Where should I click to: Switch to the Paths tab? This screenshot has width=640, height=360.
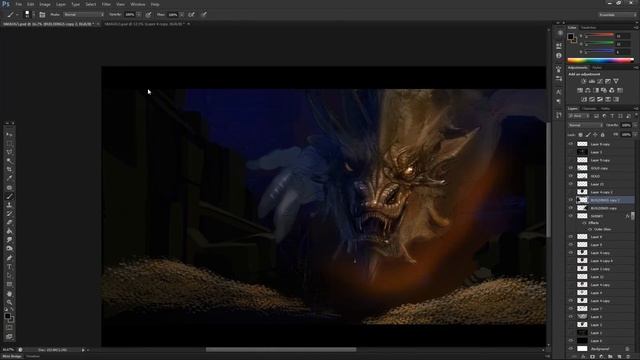click(x=605, y=109)
